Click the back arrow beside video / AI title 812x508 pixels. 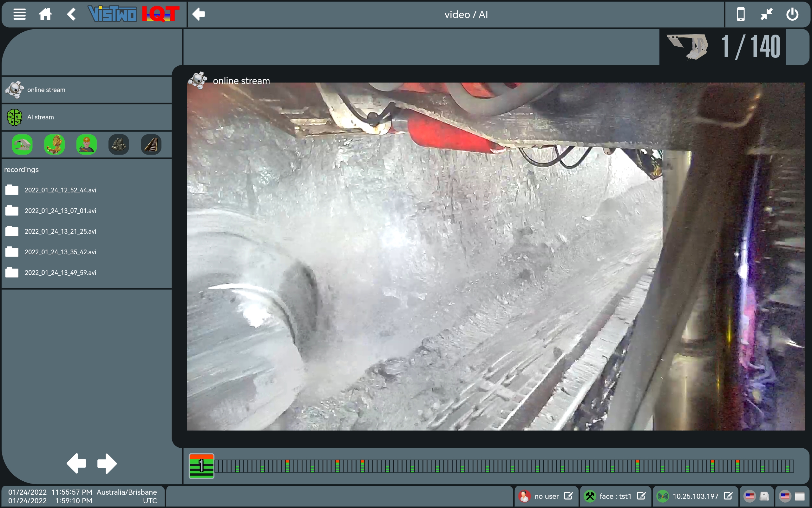pos(199,14)
